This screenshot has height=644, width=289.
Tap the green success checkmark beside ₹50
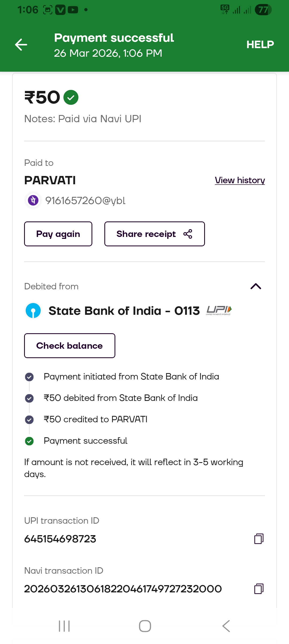click(x=71, y=97)
